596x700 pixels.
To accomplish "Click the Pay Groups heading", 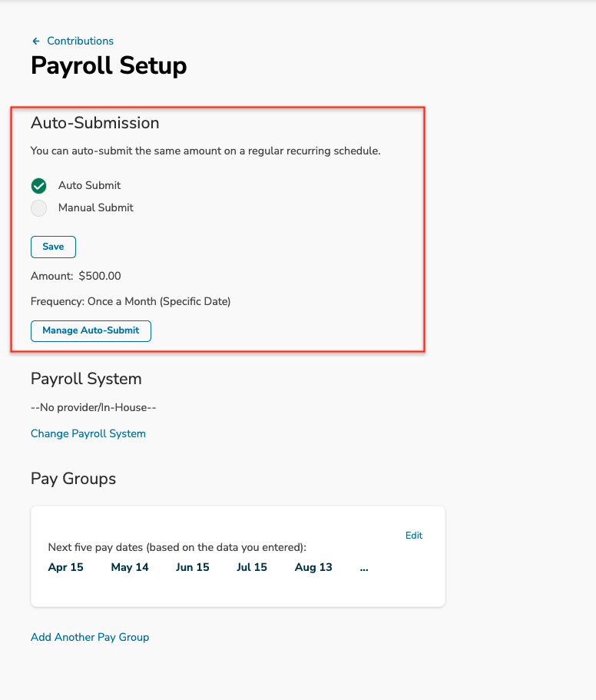I will 73,479.
